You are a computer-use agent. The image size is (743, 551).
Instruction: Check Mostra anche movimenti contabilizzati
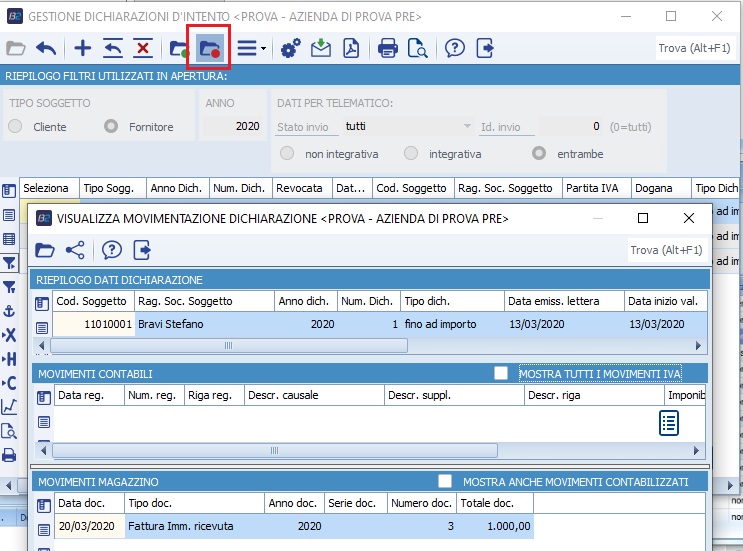coord(446,482)
